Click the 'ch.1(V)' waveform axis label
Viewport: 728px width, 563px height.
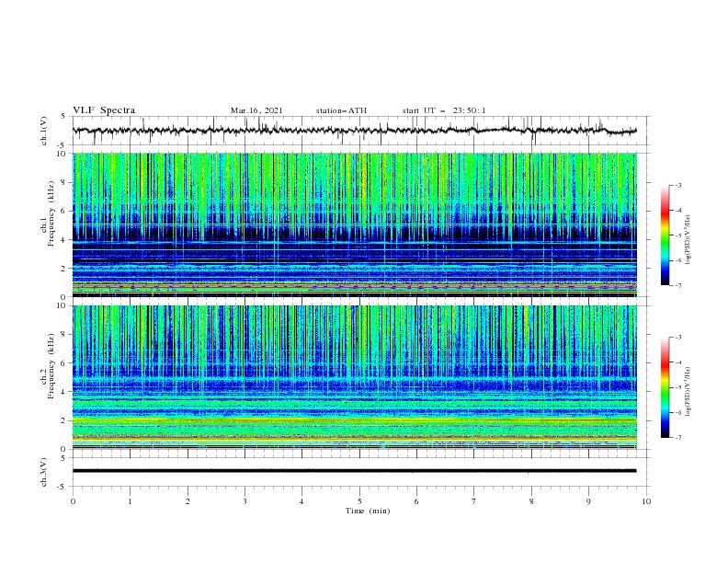[x=44, y=131]
